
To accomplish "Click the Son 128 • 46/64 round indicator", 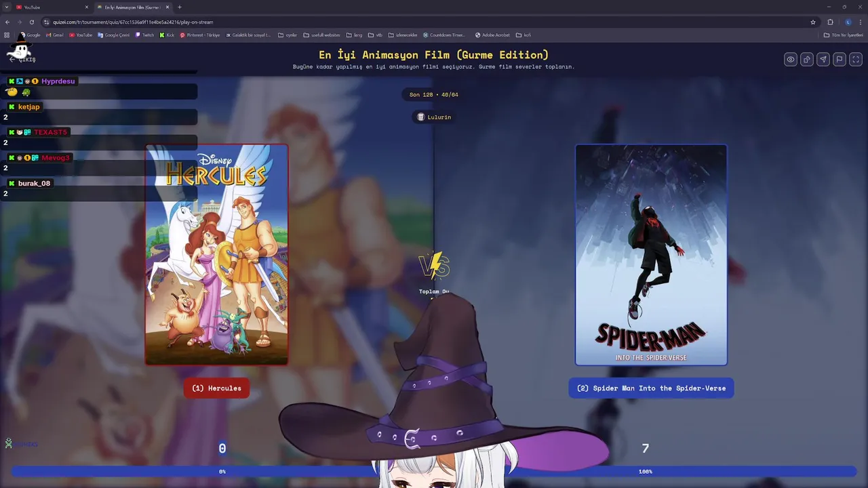I will coord(434,95).
